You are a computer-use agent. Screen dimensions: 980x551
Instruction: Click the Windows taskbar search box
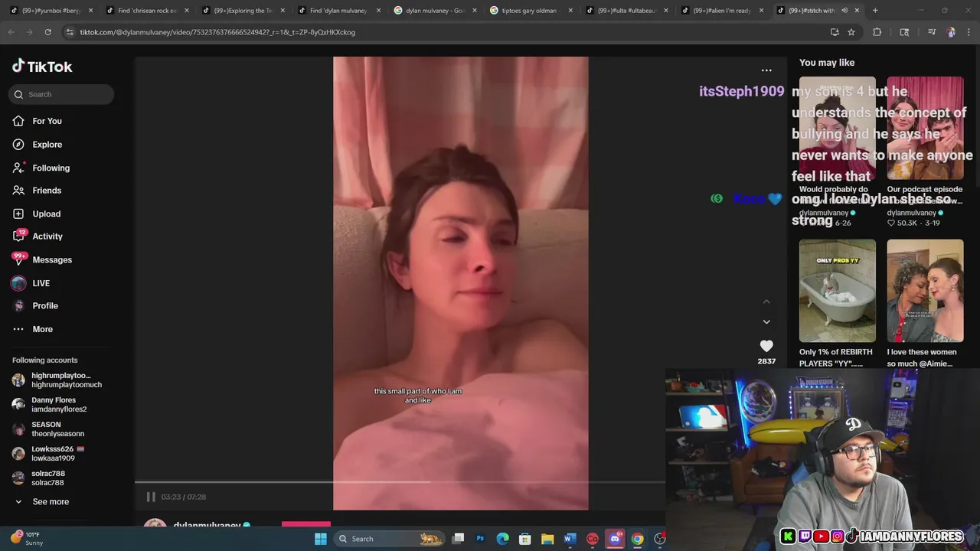coord(390,539)
